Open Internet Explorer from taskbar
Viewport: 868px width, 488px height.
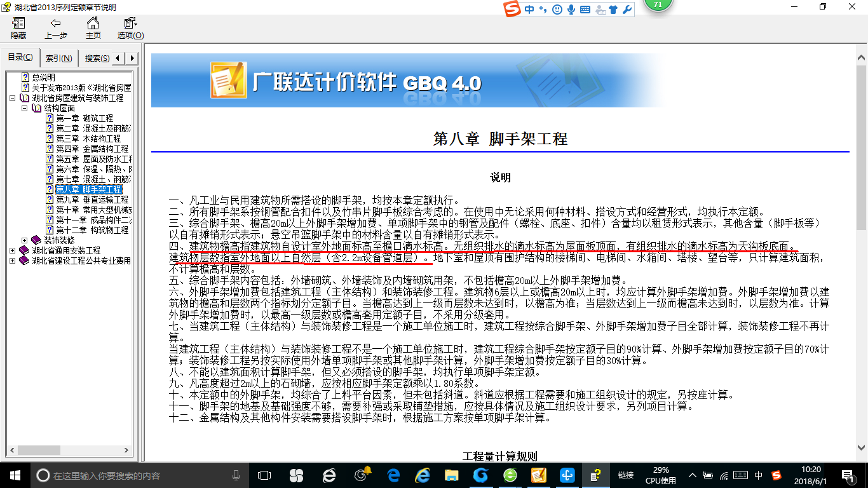(x=423, y=475)
